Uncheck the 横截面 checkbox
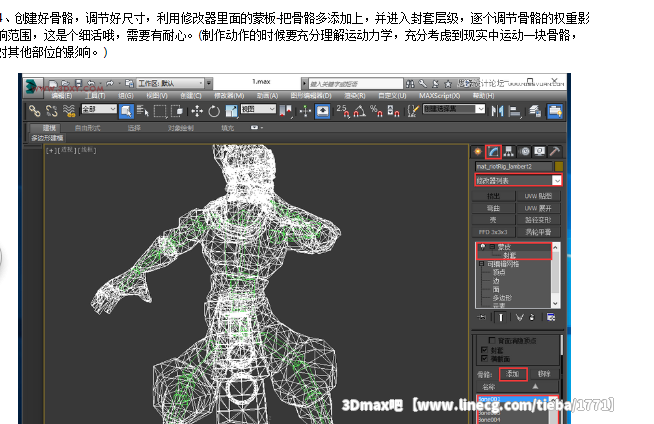The image size is (654, 424). tap(484, 359)
